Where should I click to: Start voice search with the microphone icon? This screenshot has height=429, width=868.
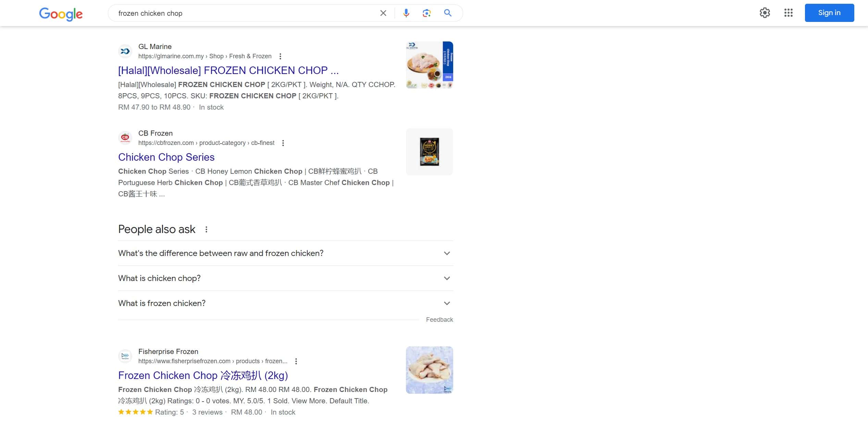click(x=406, y=13)
